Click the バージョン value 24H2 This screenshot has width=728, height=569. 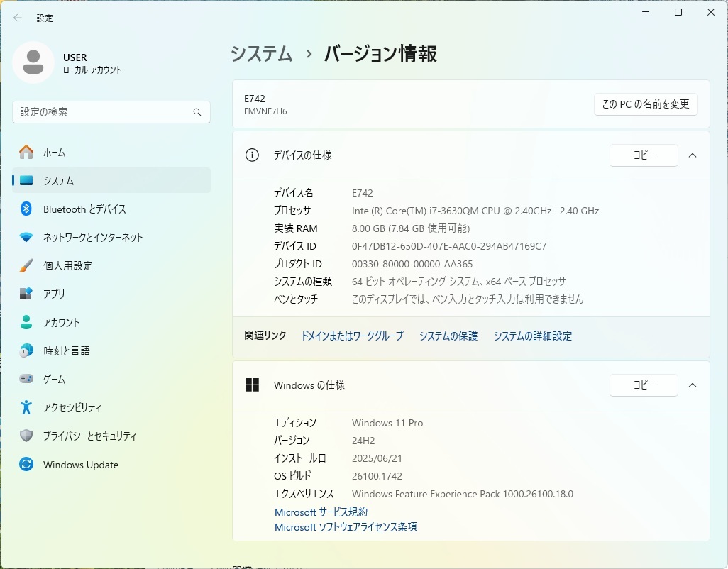363,441
